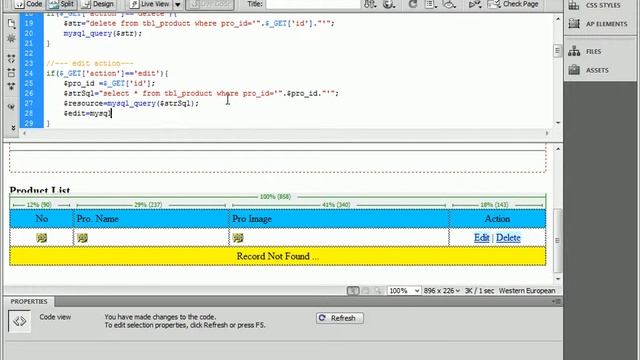Image resolution: width=640 pixels, height=360 pixels.
Task: Switch to Code view
Action: tap(29, 4)
